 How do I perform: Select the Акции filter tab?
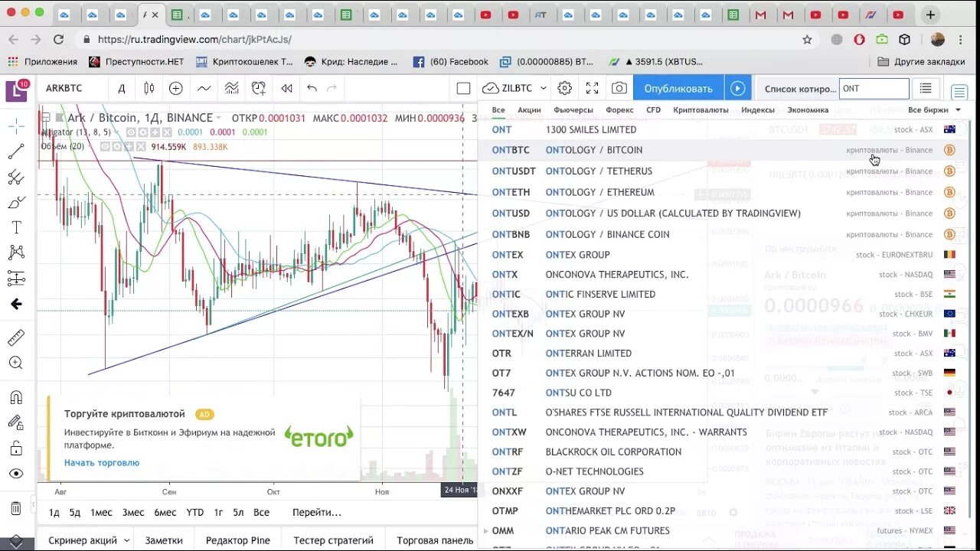pos(529,110)
